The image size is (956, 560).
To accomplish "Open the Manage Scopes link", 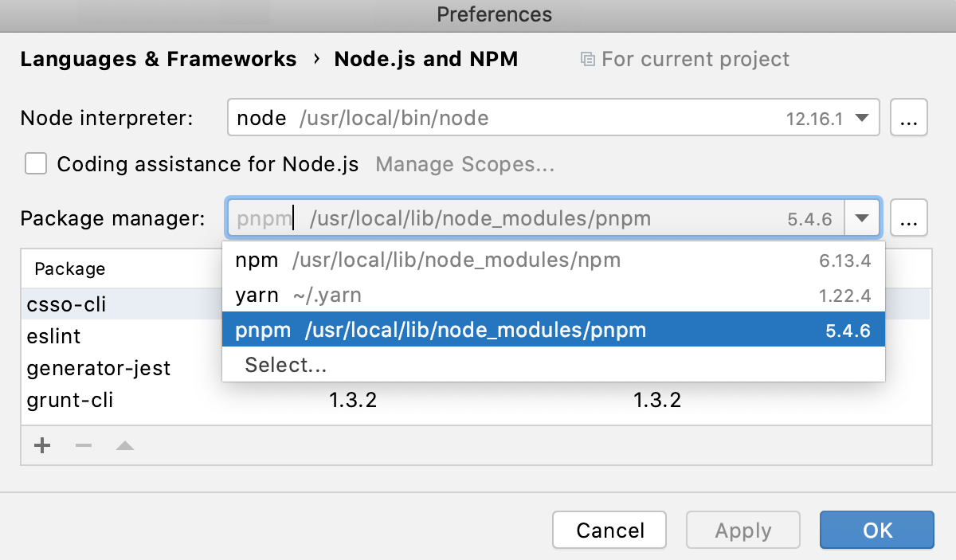I will point(464,164).
